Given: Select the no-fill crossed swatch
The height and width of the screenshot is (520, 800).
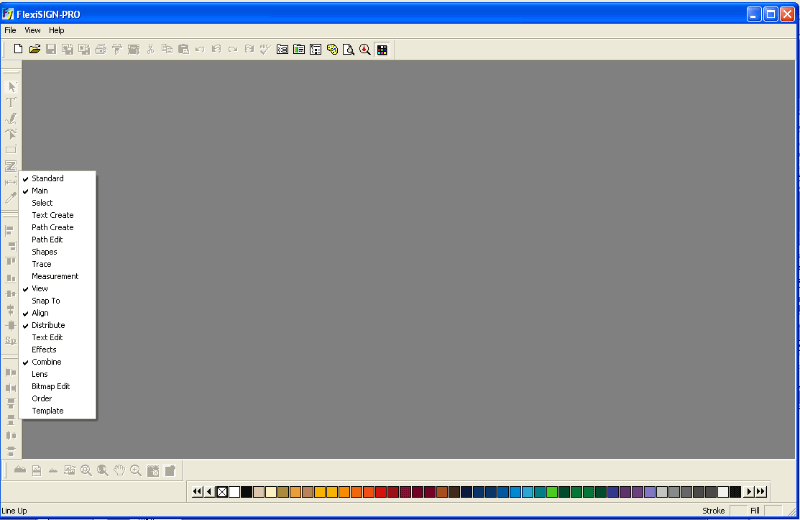Looking at the screenshot, I should click(x=222, y=492).
